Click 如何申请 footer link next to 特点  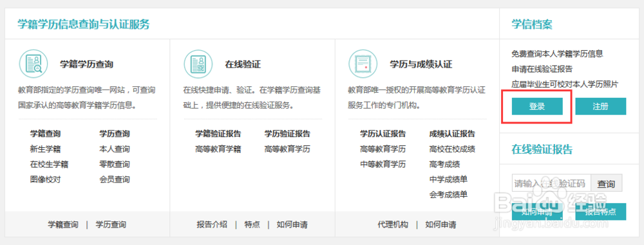(x=292, y=225)
